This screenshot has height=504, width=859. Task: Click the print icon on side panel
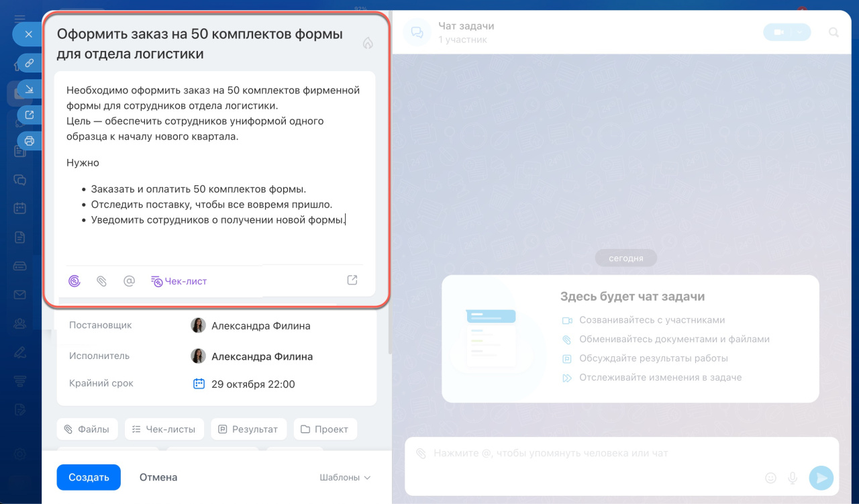tap(29, 141)
